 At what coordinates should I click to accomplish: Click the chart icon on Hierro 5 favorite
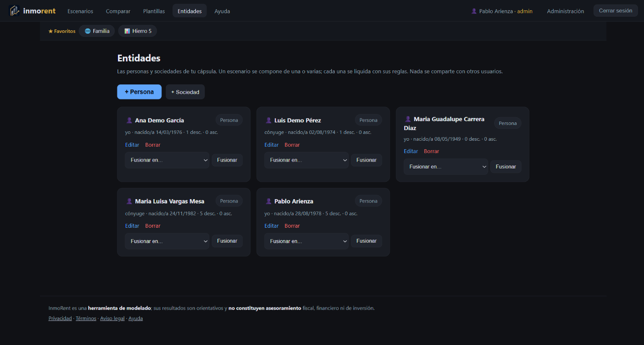127,31
